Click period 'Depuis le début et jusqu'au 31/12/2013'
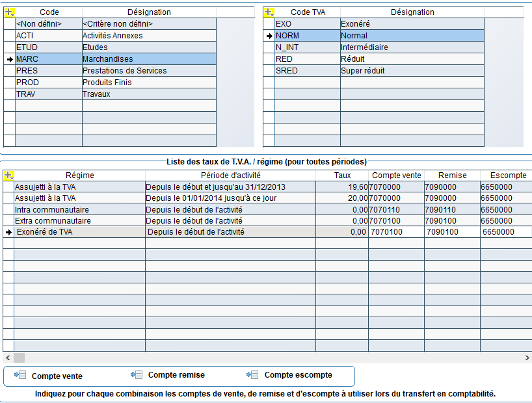This screenshot has height=403, width=532. point(231,187)
